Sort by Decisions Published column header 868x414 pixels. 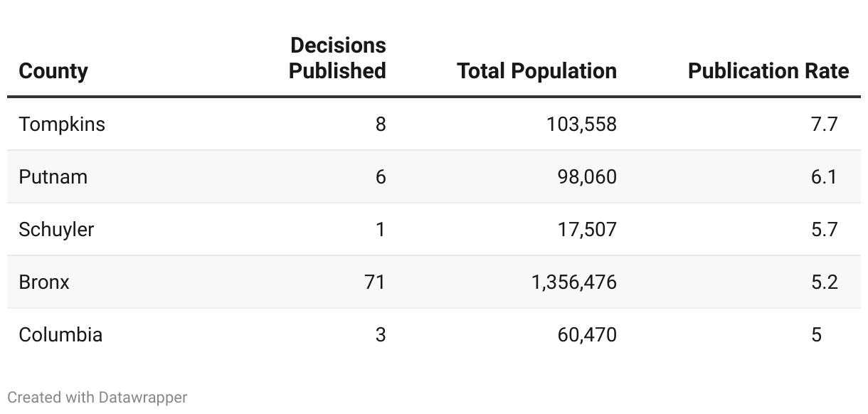click(337, 58)
